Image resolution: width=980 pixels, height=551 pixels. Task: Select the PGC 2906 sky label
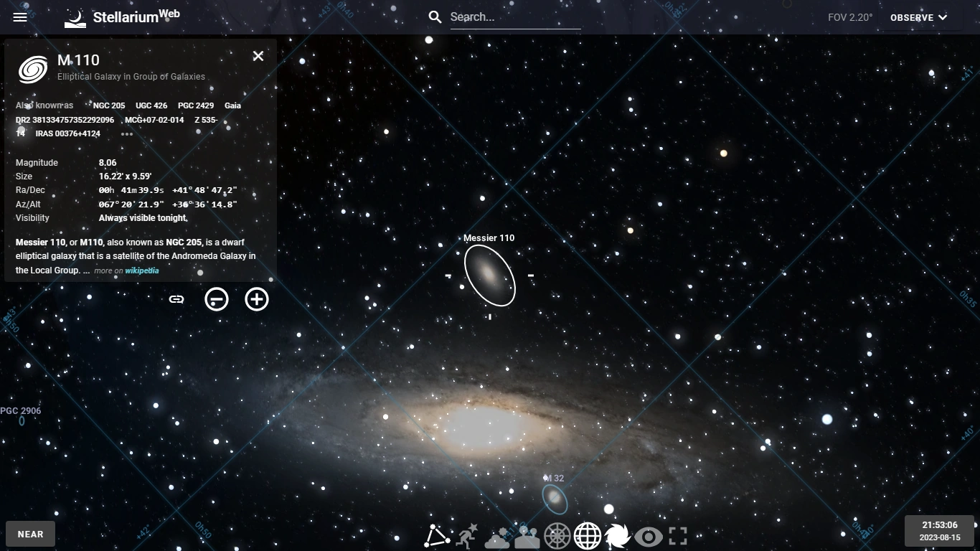point(21,411)
